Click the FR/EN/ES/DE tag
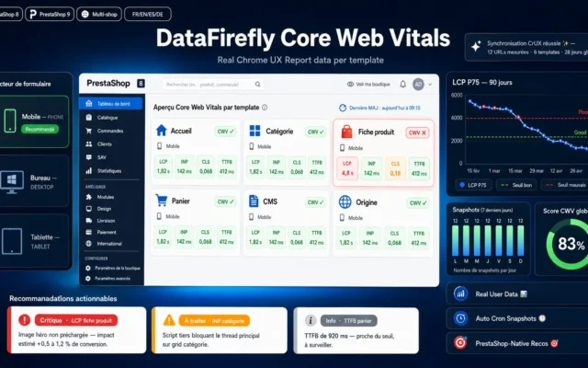The image size is (588, 368). pos(148,15)
